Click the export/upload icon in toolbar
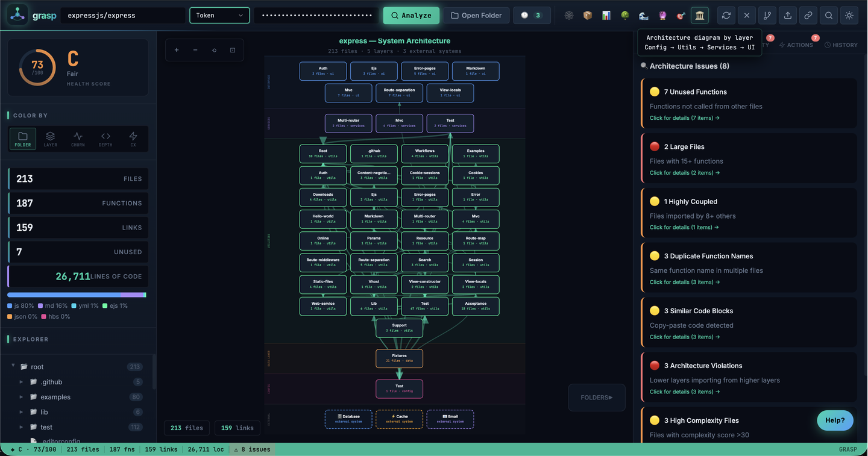This screenshot has height=456, width=868. [787, 15]
